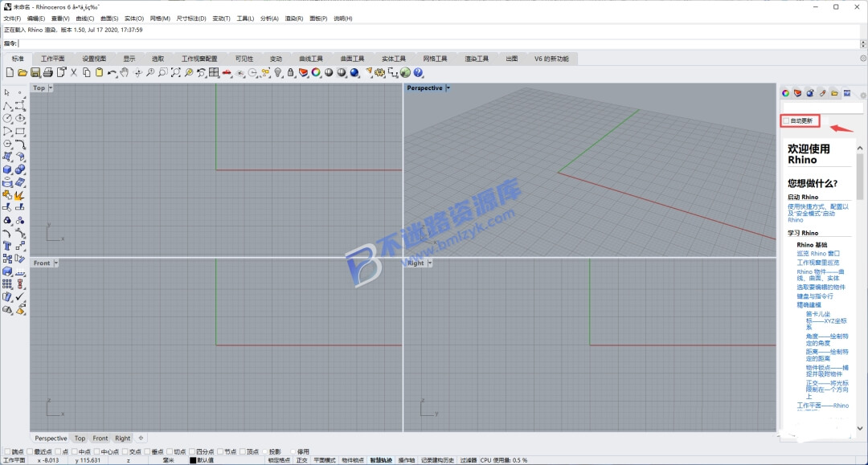The height and width of the screenshot is (465, 868).
Task: Toggle the 四分点 quadrant snap checkbox
Action: [x=192, y=451]
